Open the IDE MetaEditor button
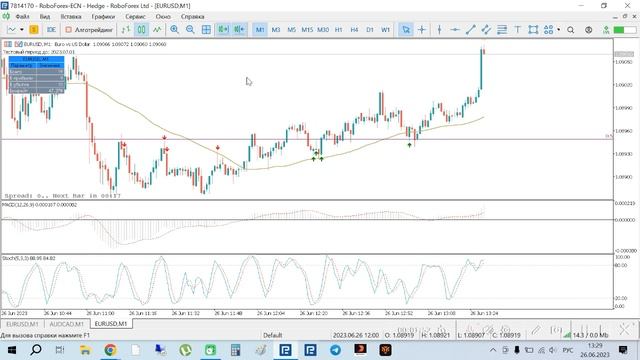The image size is (640, 360). click(51, 30)
